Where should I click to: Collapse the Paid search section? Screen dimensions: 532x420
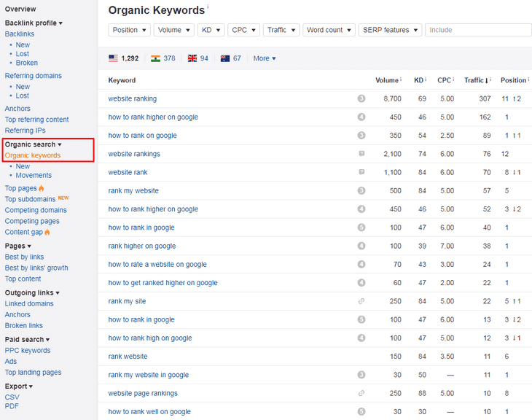click(x=27, y=340)
